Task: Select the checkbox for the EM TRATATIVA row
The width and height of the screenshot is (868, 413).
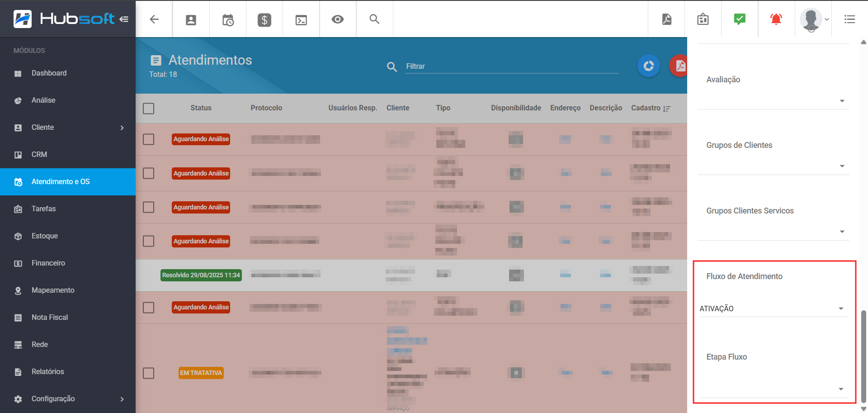Action: tap(148, 373)
